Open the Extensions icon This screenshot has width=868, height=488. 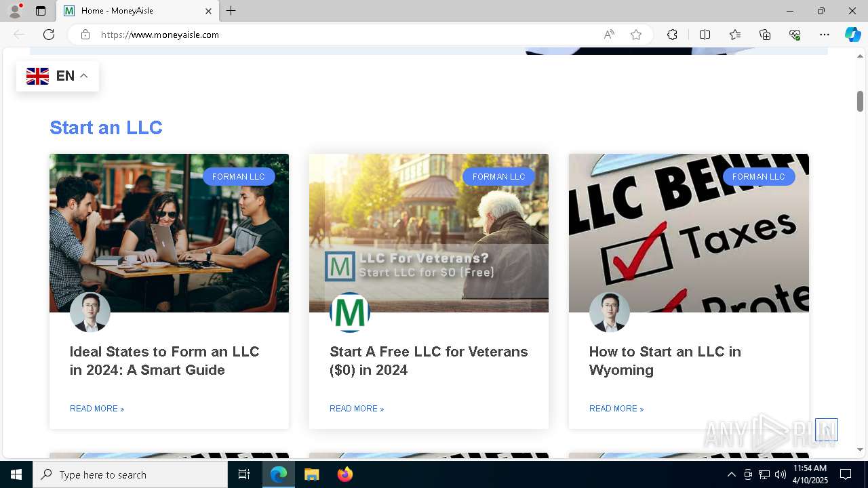tap(672, 35)
